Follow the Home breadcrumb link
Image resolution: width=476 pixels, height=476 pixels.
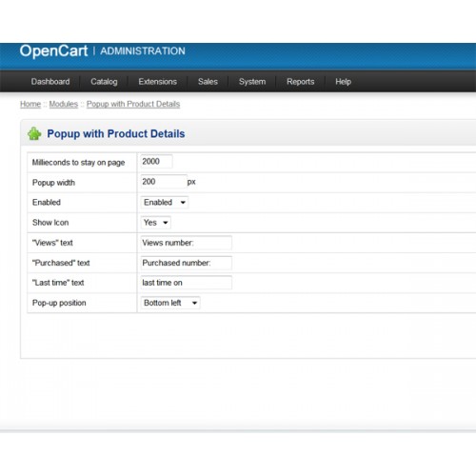pyautogui.click(x=30, y=104)
